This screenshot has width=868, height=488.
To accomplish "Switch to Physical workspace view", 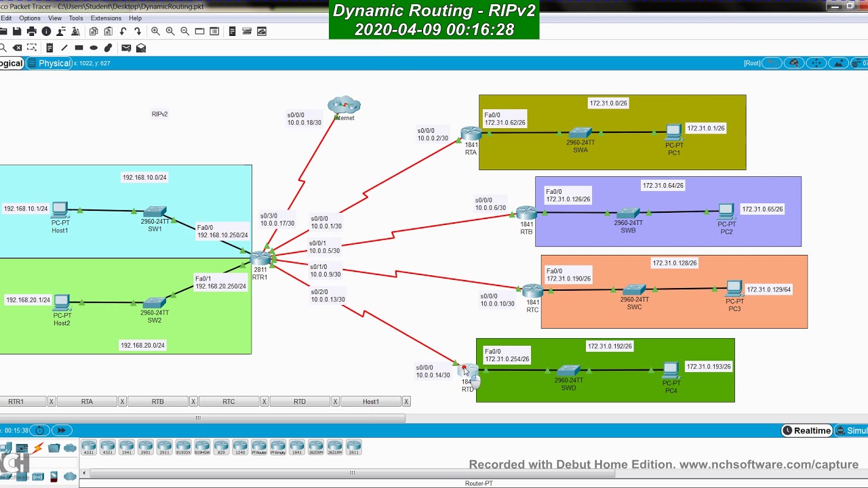I will coord(50,63).
